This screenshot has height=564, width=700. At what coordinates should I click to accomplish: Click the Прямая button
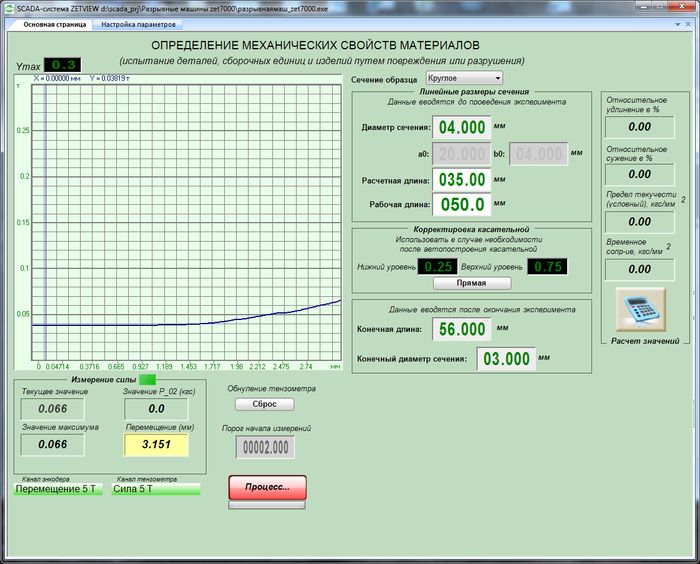471,283
